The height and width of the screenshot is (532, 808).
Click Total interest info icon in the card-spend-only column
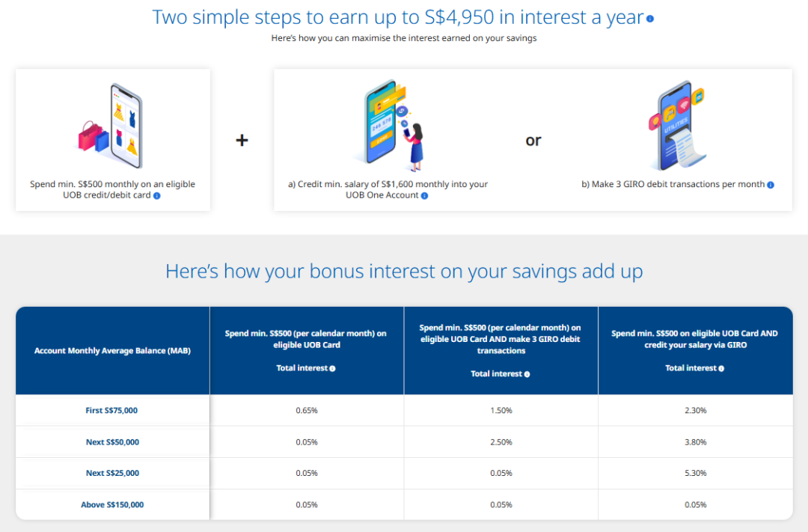click(x=332, y=369)
